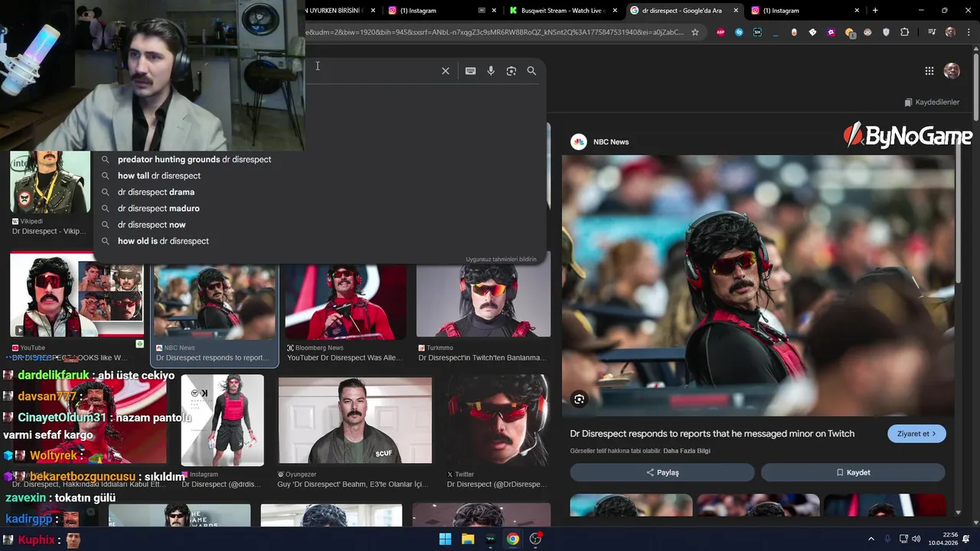Select the NBC News grid image result
Image resolution: width=980 pixels, height=551 pixels.
click(x=214, y=303)
